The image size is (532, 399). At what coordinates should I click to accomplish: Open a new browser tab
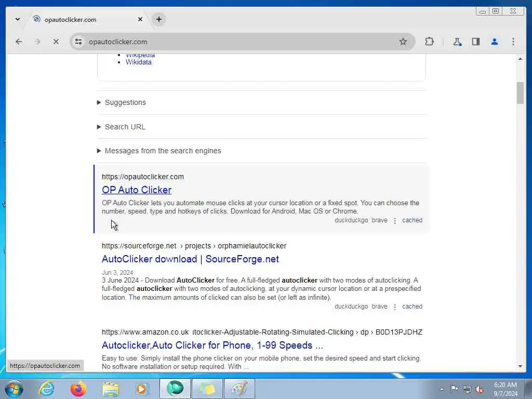159,19
